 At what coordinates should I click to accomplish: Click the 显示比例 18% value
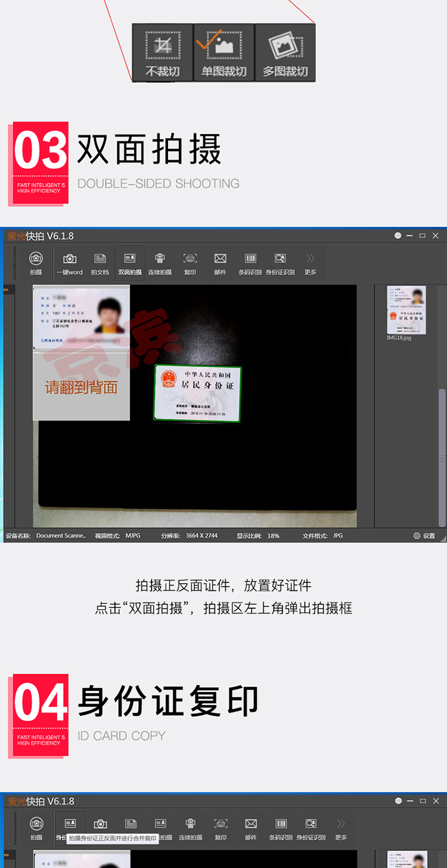tap(274, 536)
